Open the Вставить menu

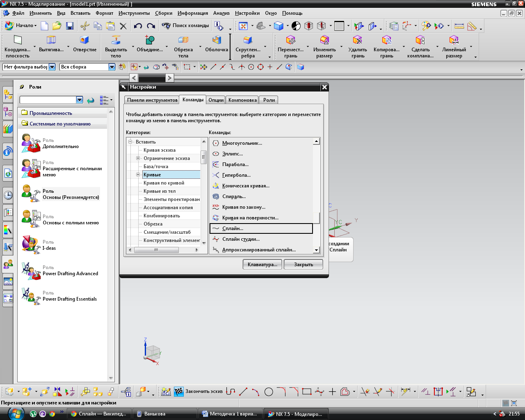(80, 13)
